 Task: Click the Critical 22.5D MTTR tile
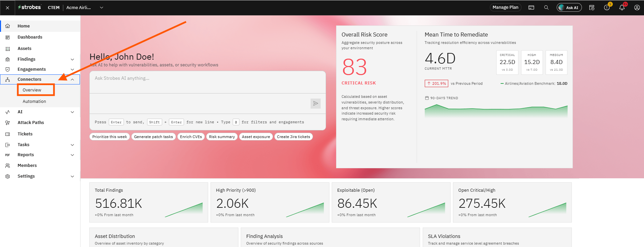pyautogui.click(x=507, y=62)
